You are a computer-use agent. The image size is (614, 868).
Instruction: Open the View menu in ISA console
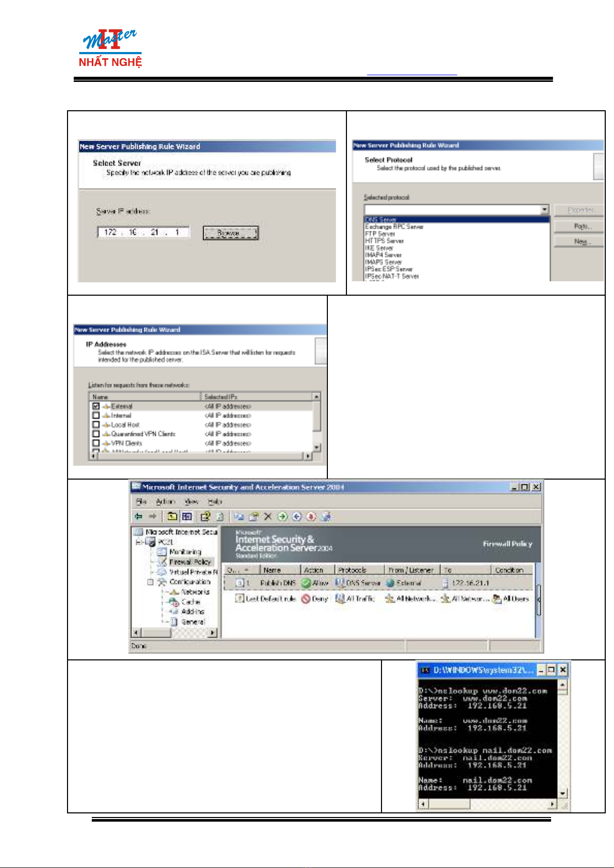[191, 501]
